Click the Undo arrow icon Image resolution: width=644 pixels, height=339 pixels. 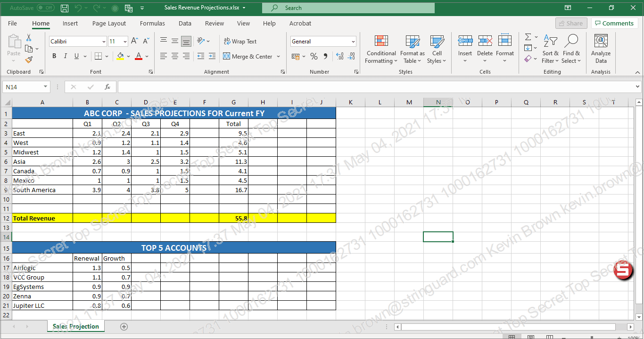click(x=78, y=8)
